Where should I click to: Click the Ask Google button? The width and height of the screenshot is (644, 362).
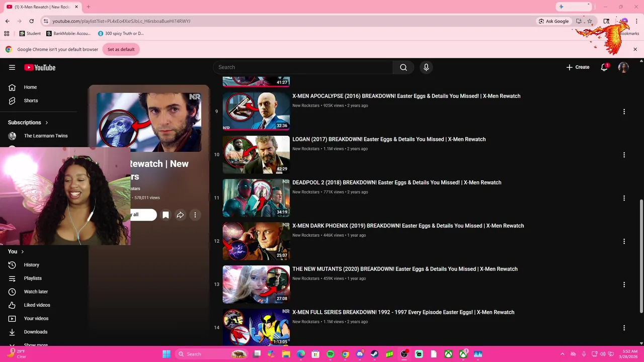(x=553, y=21)
